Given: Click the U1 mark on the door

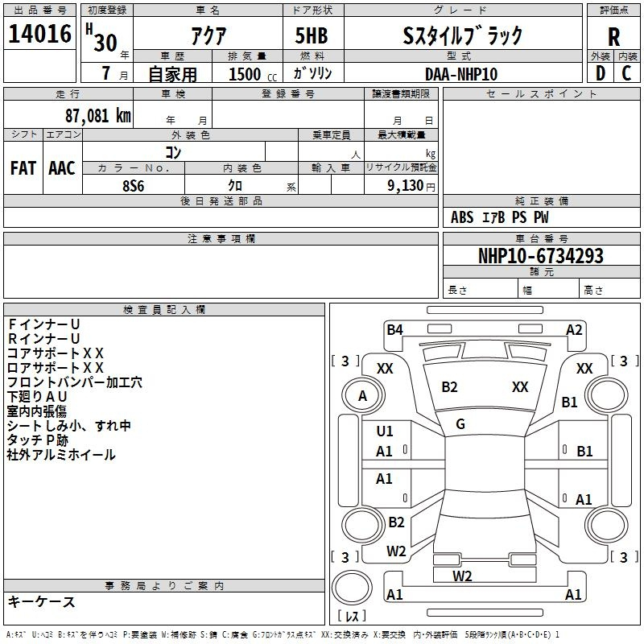Looking at the screenshot, I should pyautogui.click(x=385, y=431).
